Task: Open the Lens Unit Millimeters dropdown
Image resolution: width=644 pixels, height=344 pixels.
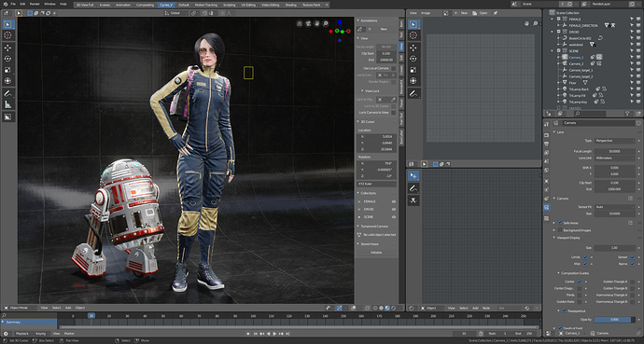Action: pyautogui.click(x=614, y=158)
